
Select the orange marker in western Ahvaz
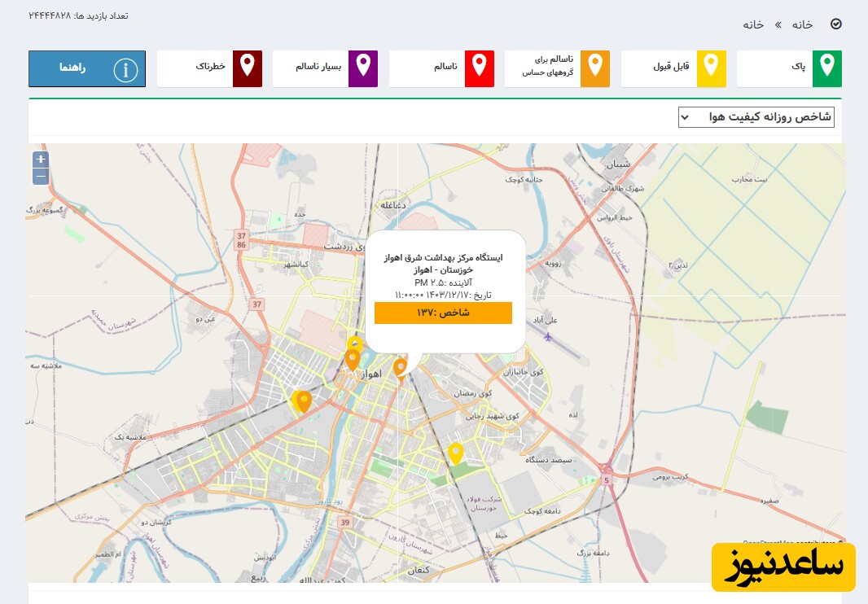(x=304, y=401)
